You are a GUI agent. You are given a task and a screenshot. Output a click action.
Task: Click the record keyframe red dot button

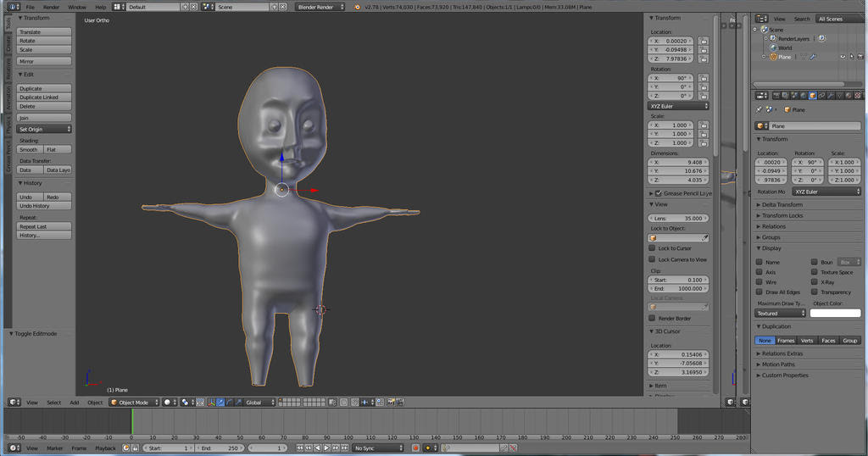click(x=415, y=448)
